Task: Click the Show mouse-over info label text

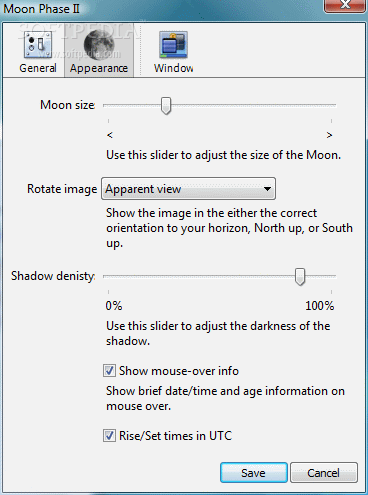Action: click(179, 371)
